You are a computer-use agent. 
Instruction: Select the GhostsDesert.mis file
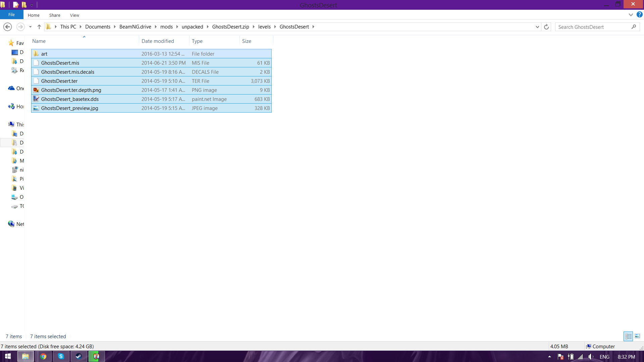click(x=151, y=63)
